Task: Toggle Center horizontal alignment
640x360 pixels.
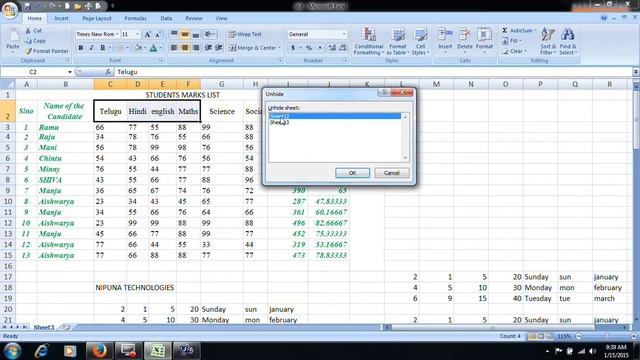Action: click(185, 48)
